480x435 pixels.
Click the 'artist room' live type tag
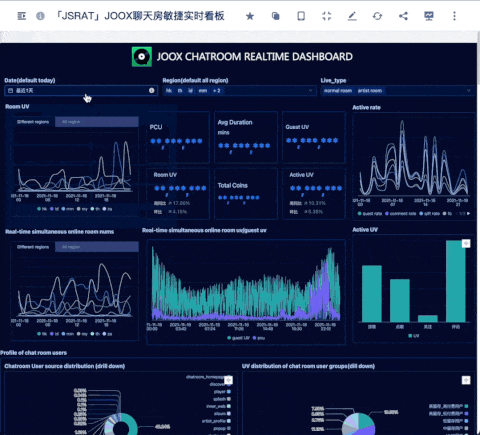click(x=370, y=91)
